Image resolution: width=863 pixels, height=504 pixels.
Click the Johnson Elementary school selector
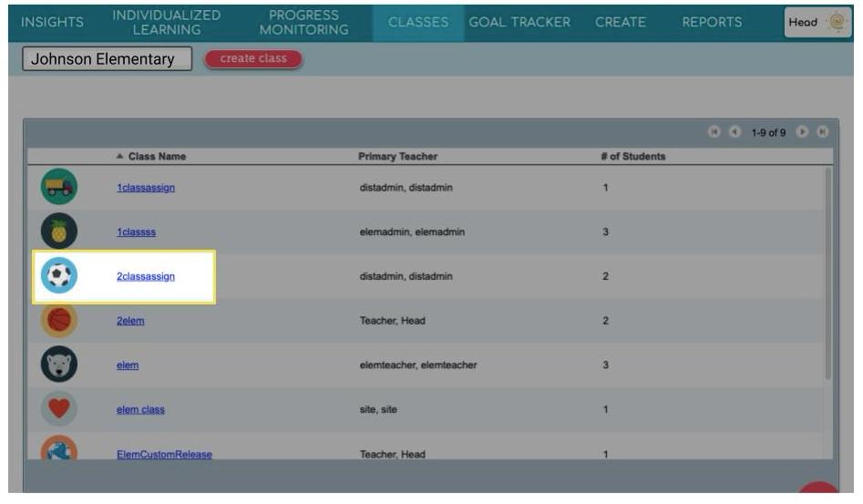click(108, 59)
